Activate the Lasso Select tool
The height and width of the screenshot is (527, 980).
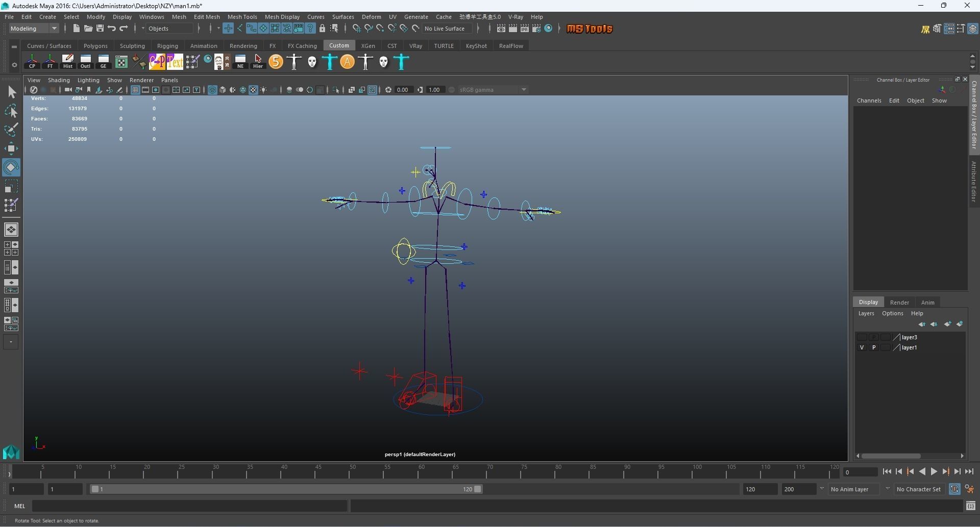click(x=11, y=111)
